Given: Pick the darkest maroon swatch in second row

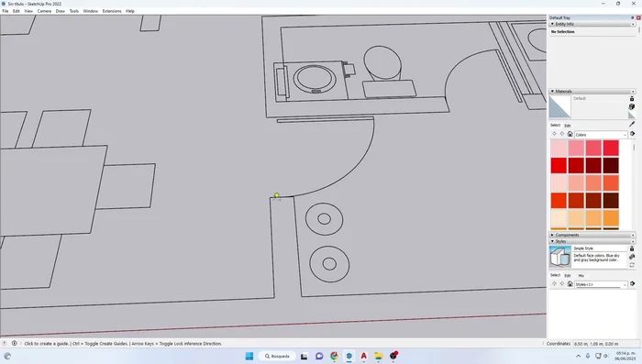Looking at the screenshot, I should point(611,165).
